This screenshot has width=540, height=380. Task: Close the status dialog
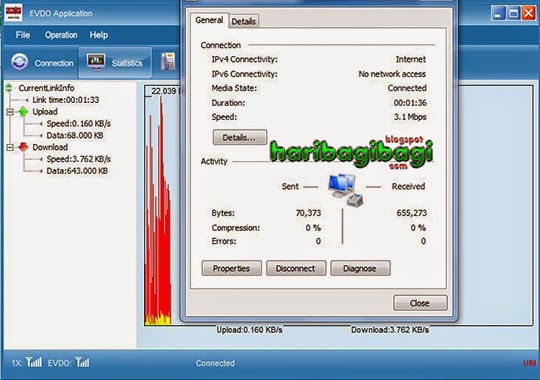[420, 303]
